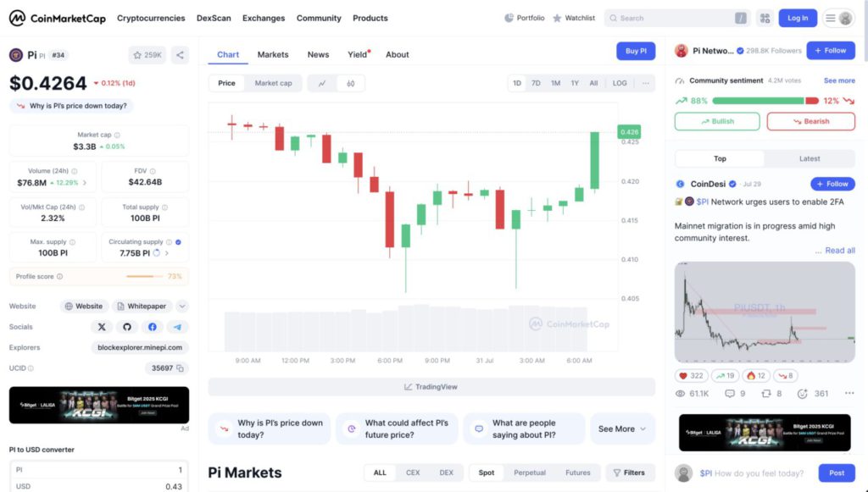Add Pi to watchlist star 259K
Image resolution: width=868 pixels, height=492 pixels.
point(147,55)
